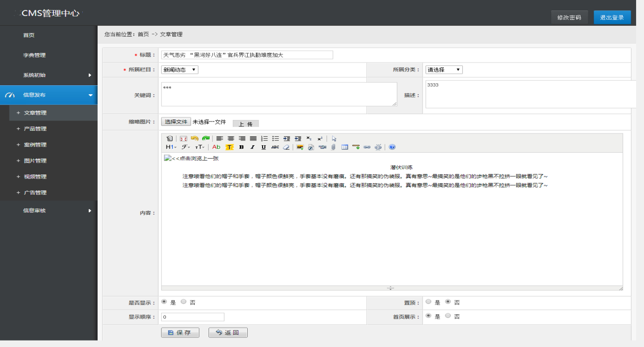The image size is (644, 347).
Task: Select 否 for 是否显示
Action: click(183, 301)
